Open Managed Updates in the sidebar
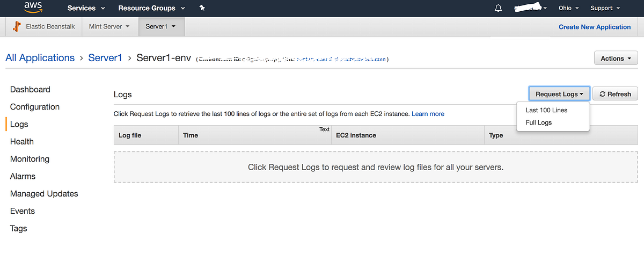Screen dimensions: 644x254 pyautogui.click(x=44, y=194)
